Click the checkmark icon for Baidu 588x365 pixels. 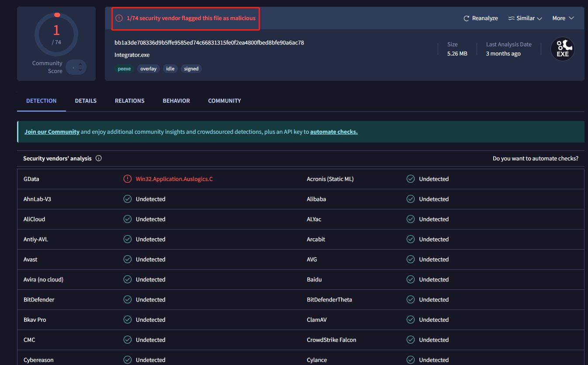(411, 279)
